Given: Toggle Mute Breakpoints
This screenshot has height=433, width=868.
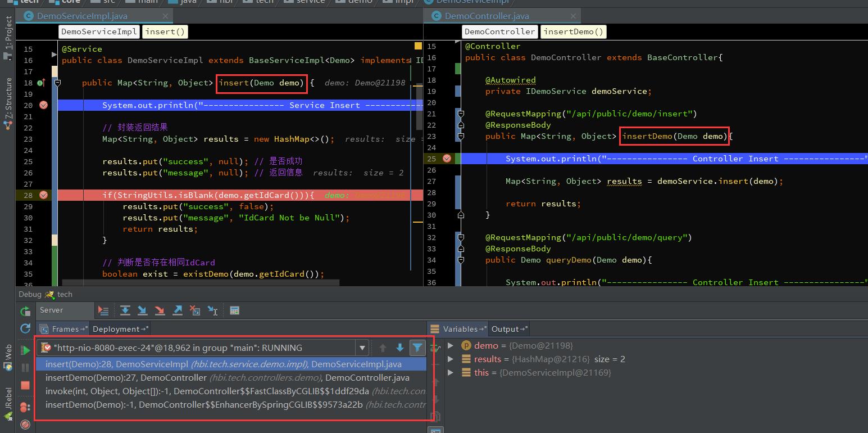Looking at the screenshot, I should pyautogui.click(x=25, y=423).
